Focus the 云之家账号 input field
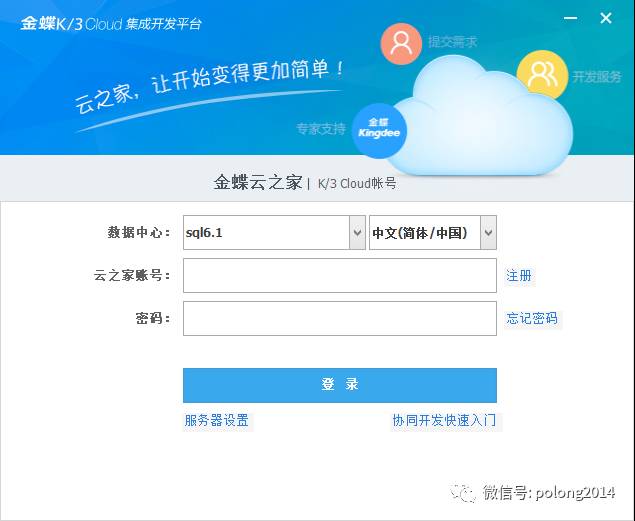 point(339,276)
